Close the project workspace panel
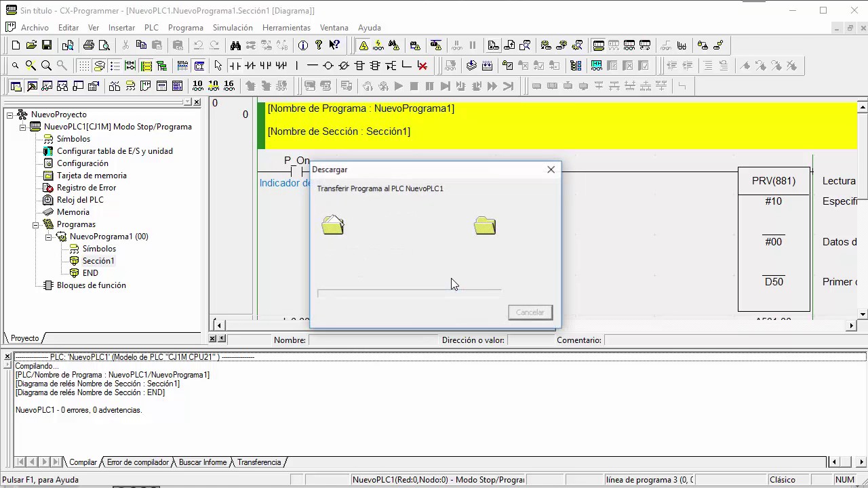 click(197, 102)
